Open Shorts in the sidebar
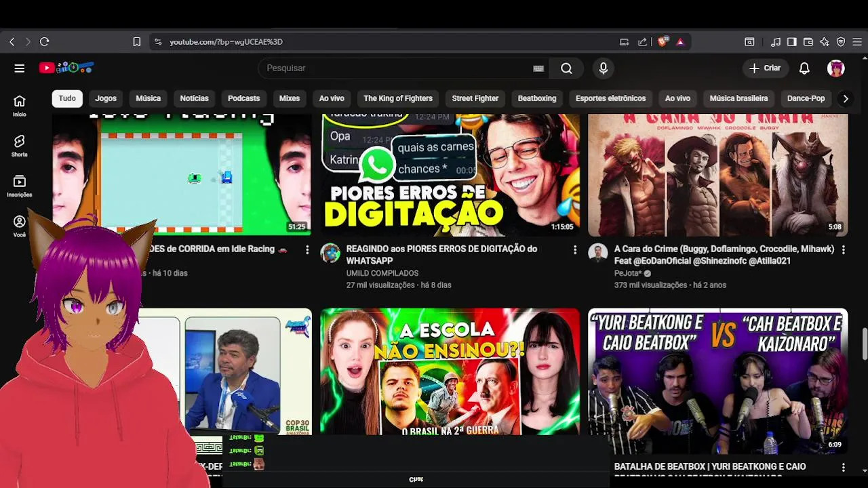Viewport: 868px width, 488px height. [x=20, y=146]
